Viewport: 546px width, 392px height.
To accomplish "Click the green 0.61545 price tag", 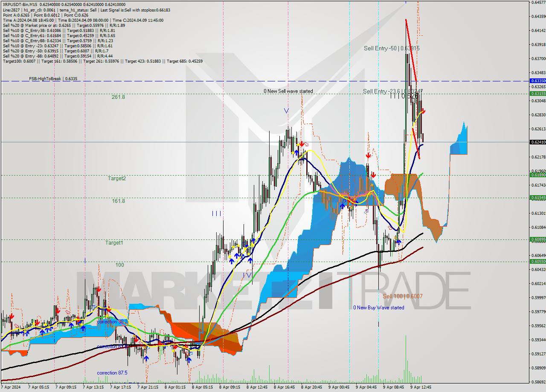I will coord(538,198).
